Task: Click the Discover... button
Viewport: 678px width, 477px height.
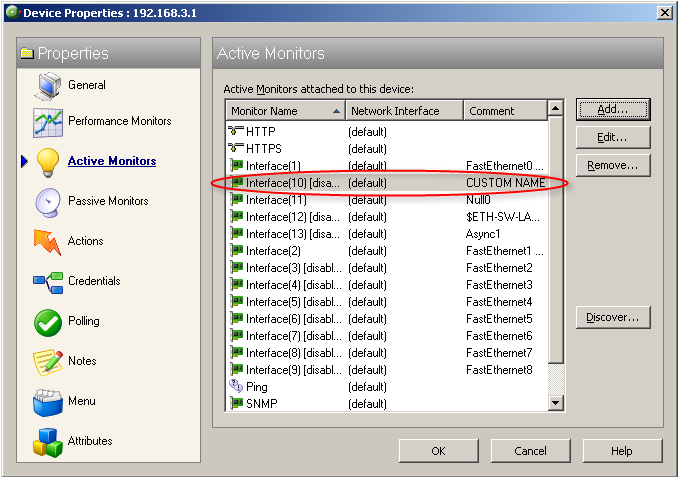Action: 612,318
